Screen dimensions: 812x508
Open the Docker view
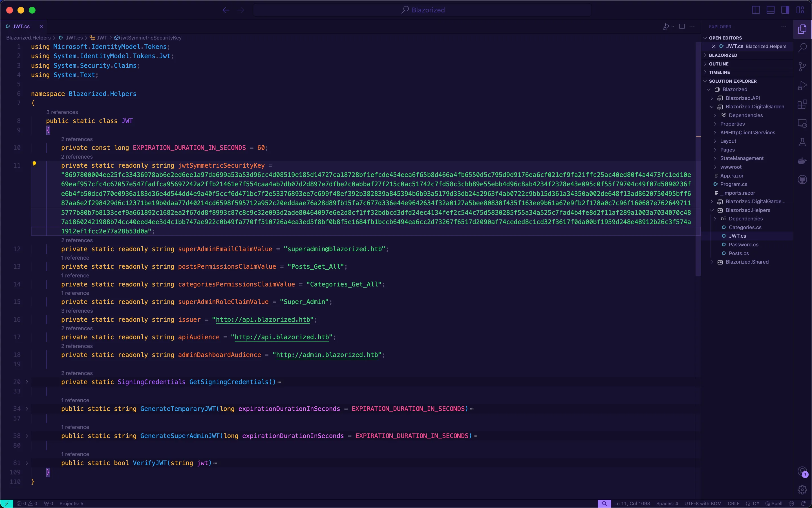802,161
